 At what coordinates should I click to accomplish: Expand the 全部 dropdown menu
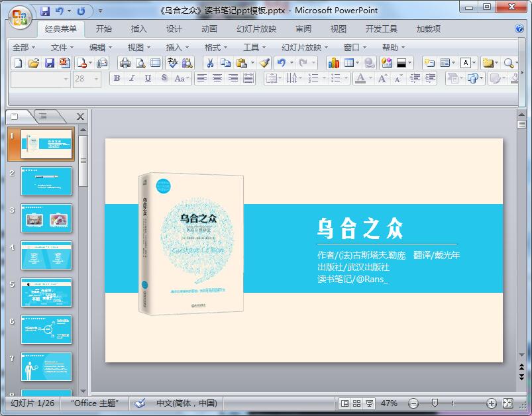point(24,48)
